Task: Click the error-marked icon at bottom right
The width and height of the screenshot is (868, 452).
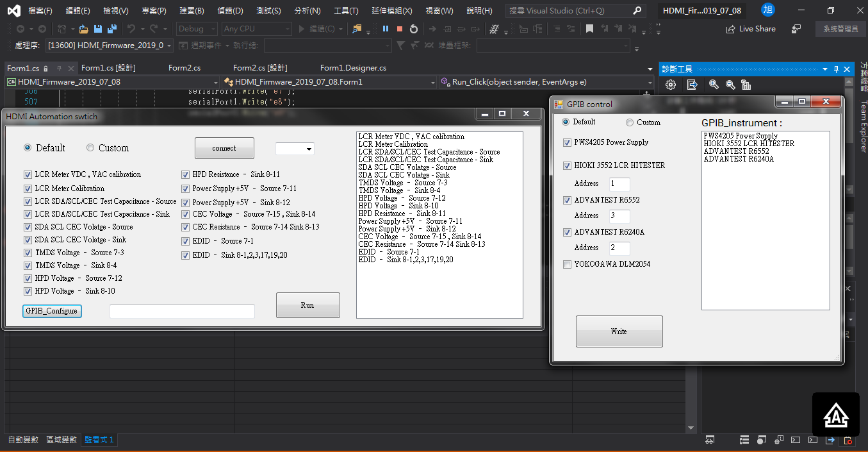Action: 848,440
